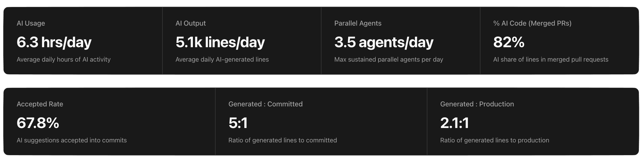Select the 5:1 ratio value
This screenshot has width=644, height=160.
coord(238,123)
